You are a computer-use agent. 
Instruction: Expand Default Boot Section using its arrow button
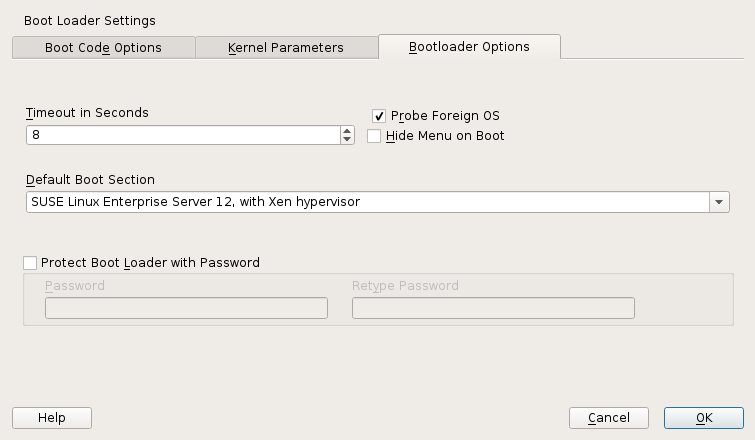coord(719,202)
